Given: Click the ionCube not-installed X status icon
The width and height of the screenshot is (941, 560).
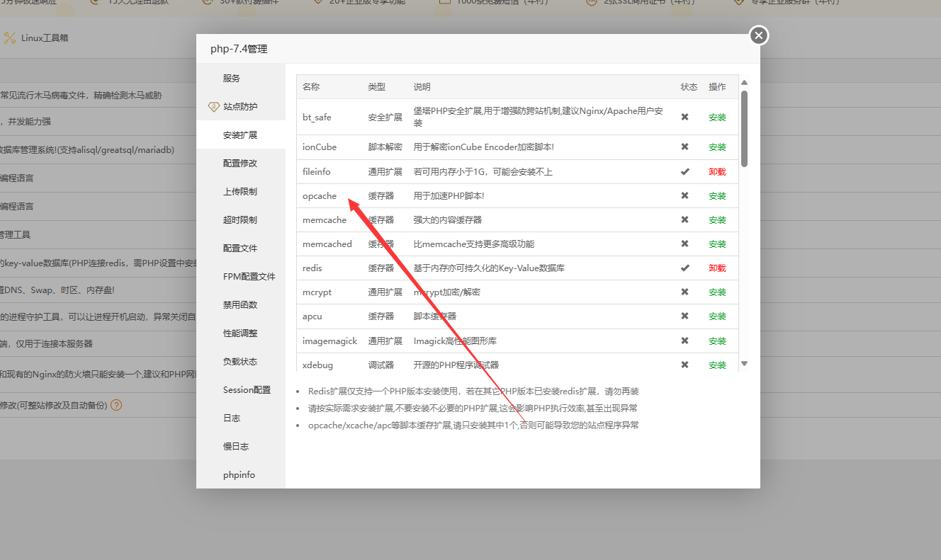Looking at the screenshot, I should [x=684, y=147].
